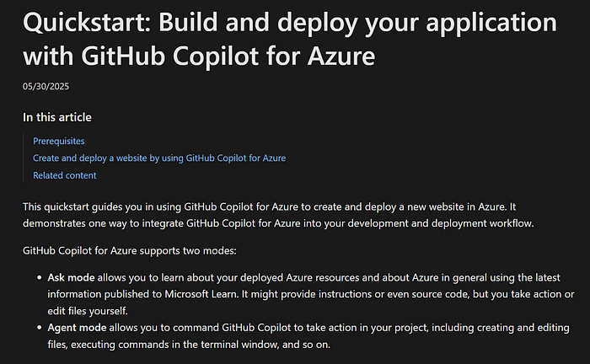Click the text edit files yourself

pos(88,311)
